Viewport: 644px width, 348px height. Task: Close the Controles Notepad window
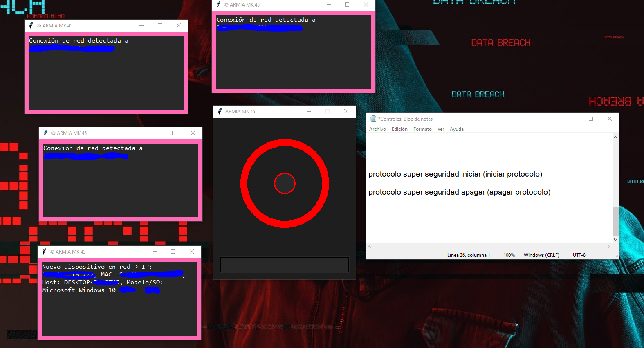point(610,119)
